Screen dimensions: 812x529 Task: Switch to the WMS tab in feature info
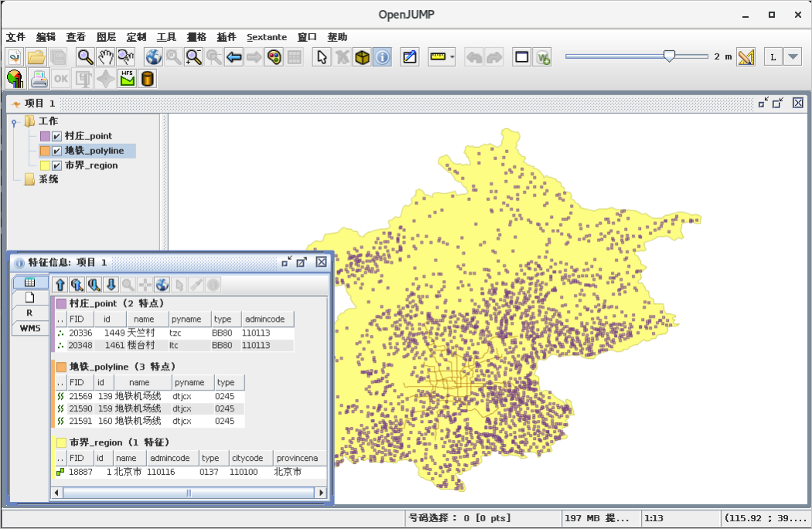click(x=30, y=328)
